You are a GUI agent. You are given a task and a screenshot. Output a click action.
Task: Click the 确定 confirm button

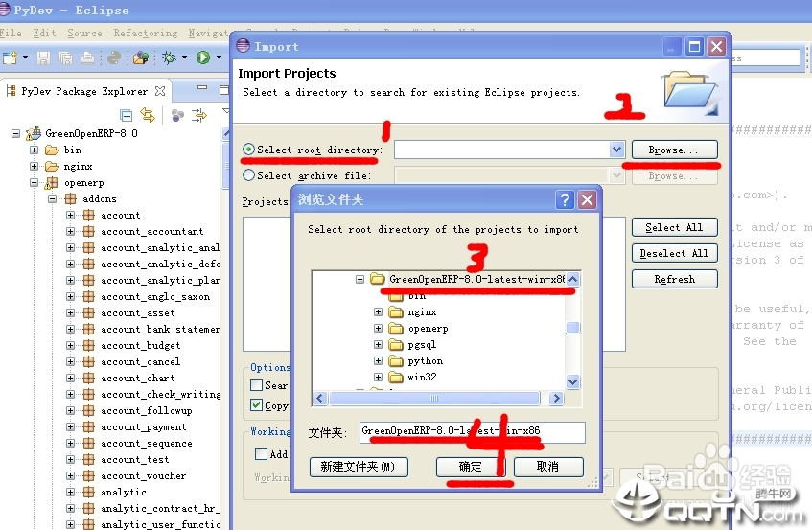tap(470, 467)
